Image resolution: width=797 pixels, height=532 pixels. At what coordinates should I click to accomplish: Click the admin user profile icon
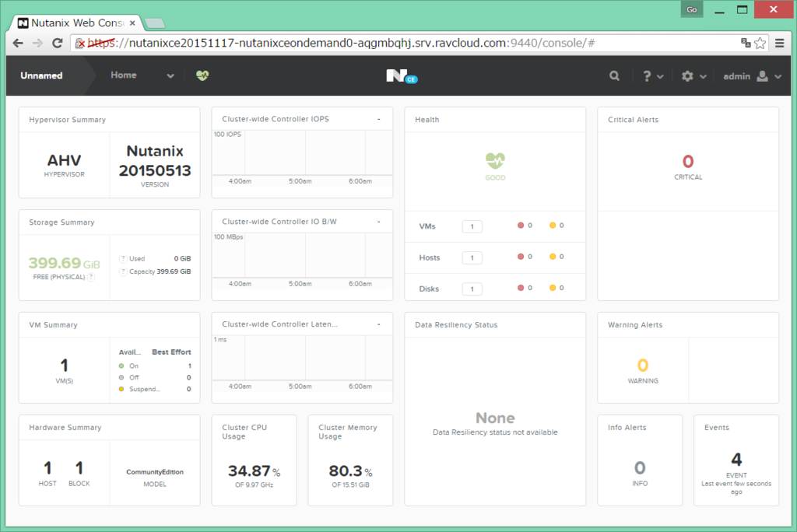(762, 76)
